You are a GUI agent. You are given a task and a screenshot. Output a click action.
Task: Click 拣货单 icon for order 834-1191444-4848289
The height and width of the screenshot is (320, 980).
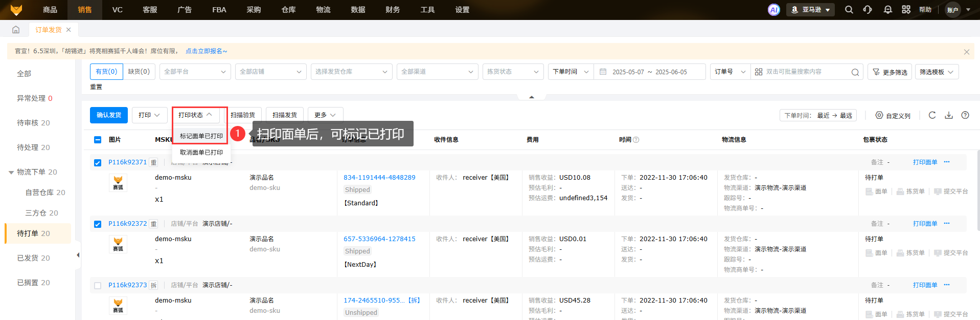(x=910, y=191)
